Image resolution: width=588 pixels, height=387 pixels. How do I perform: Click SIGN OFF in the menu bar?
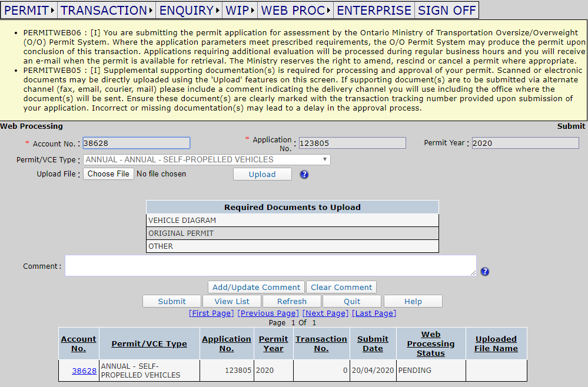click(x=447, y=11)
